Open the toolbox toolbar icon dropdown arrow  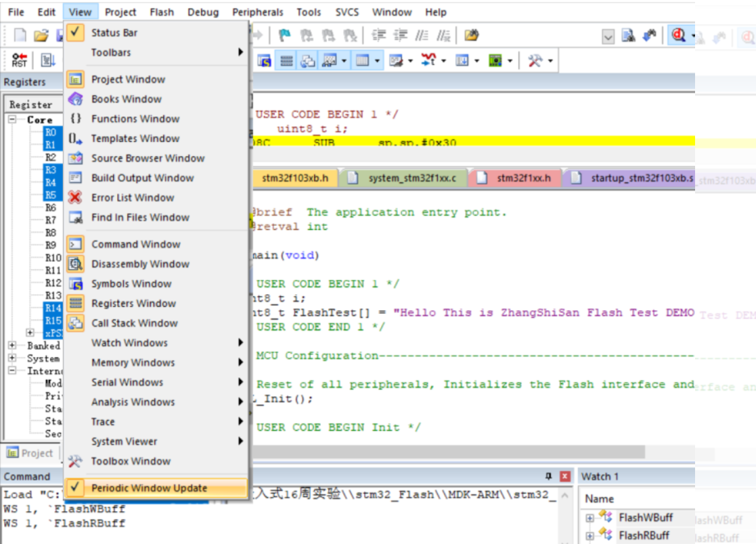click(x=550, y=61)
